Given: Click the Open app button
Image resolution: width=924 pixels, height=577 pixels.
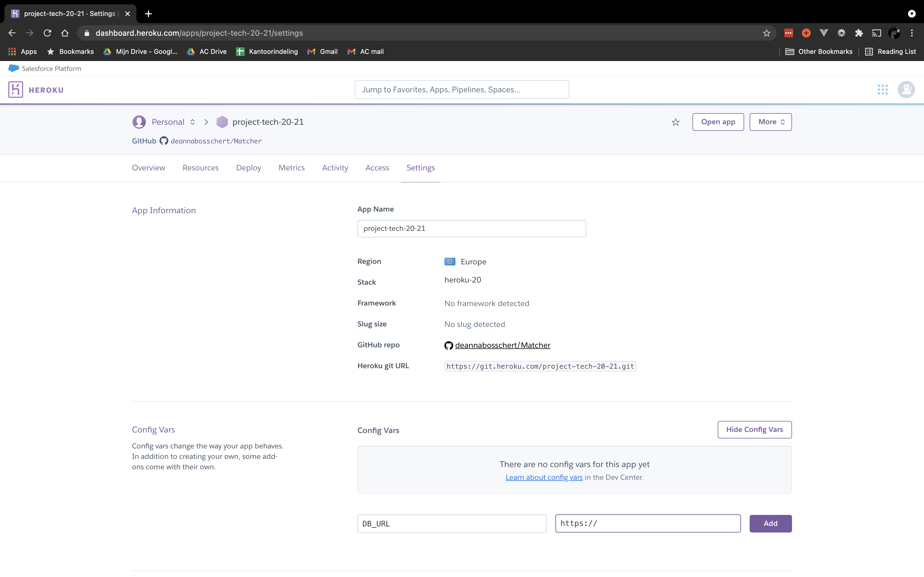Looking at the screenshot, I should 718,122.
